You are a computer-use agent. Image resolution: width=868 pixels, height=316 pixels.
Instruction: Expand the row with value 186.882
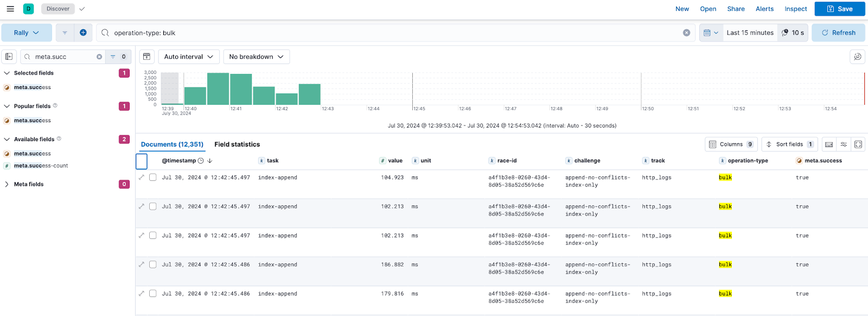142,264
